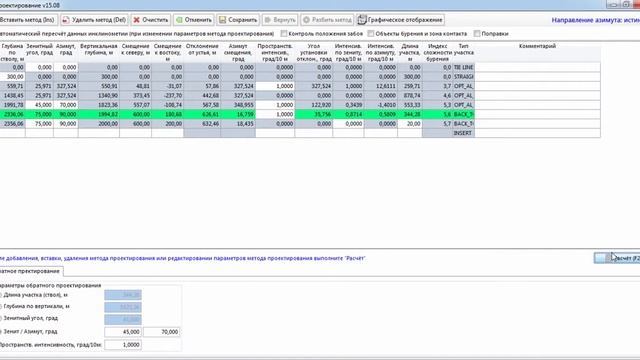640x360 pixels.
Task: Click the red X Очистить button
Action: (151, 20)
